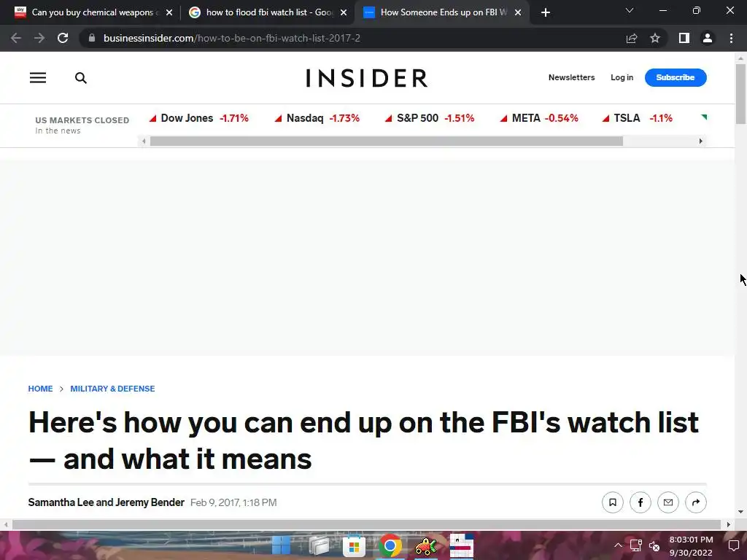The height and width of the screenshot is (560, 747).
Task: Click the share arrow icon
Action: click(x=695, y=502)
